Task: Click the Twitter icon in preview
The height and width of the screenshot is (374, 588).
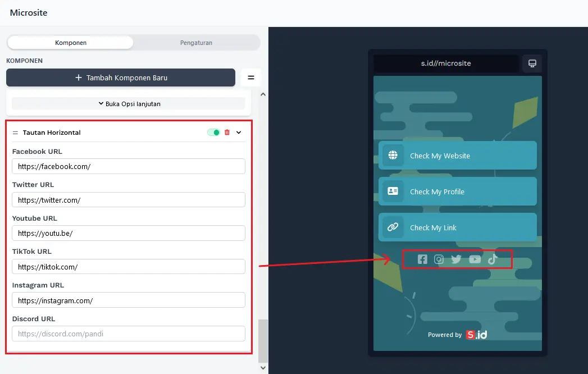Action: [456, 259]
